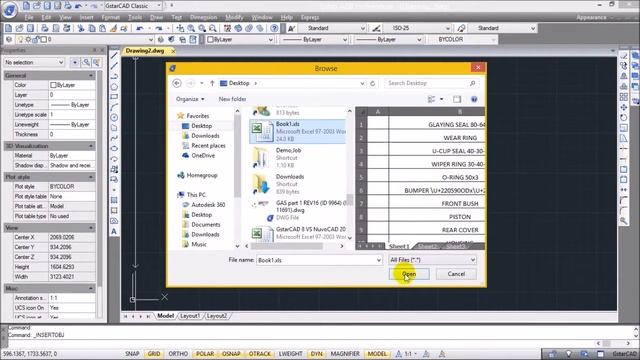Image resolution: width=640 pixels, height=360 pixels.
Task: Select the Multiline Text A tool
Action: click(114, 231)
